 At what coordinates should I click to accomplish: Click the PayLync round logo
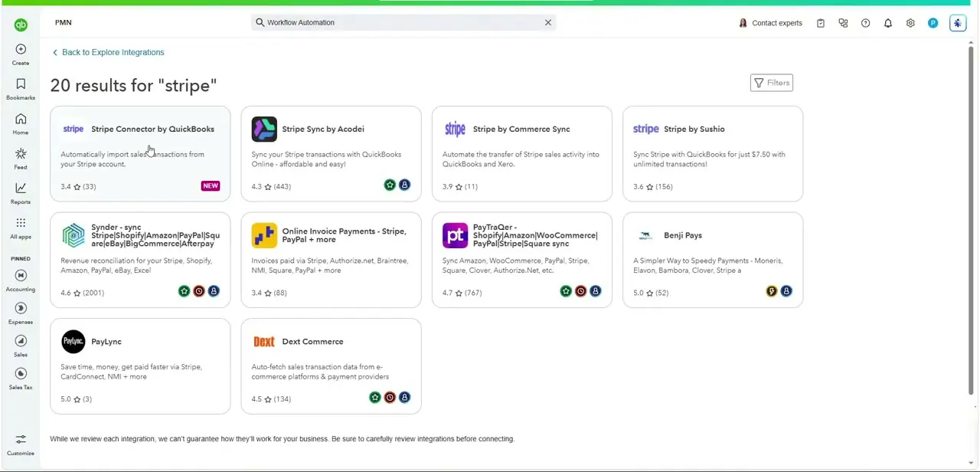click(73, 342)
